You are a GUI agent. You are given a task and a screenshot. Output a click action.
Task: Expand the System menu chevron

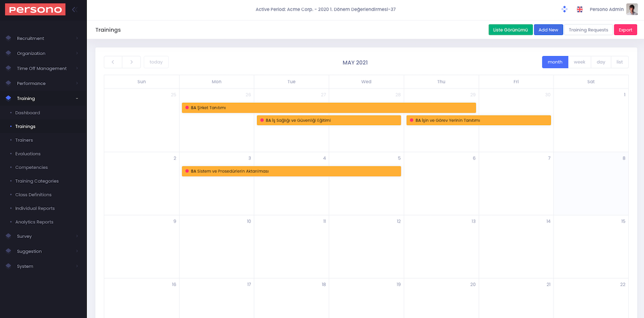pos(77,266)
